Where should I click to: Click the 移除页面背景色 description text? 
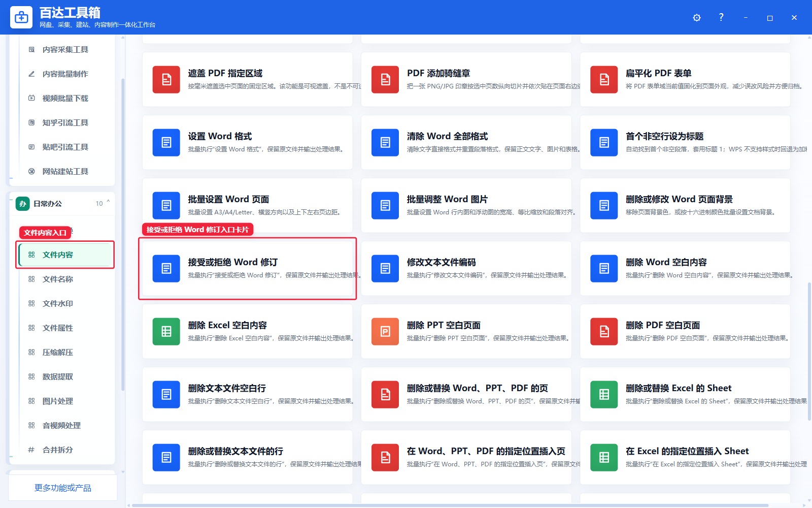pyautogui.click(x=700, y=212)
